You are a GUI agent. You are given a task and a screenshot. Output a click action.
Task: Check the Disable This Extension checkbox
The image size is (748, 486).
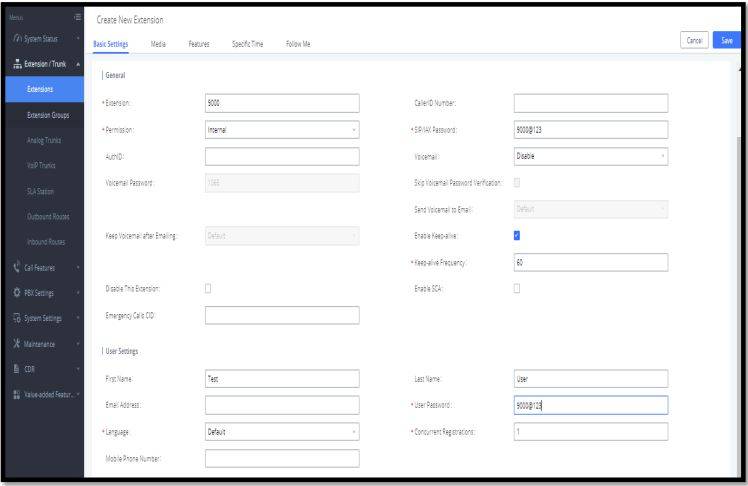(209, 289)
